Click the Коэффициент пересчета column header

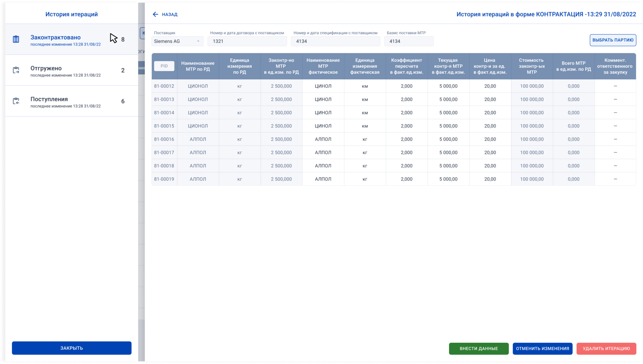click(407, 66)
